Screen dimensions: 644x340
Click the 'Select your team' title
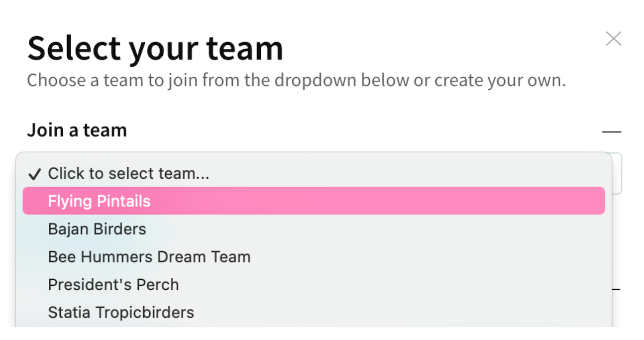[155, 48]
